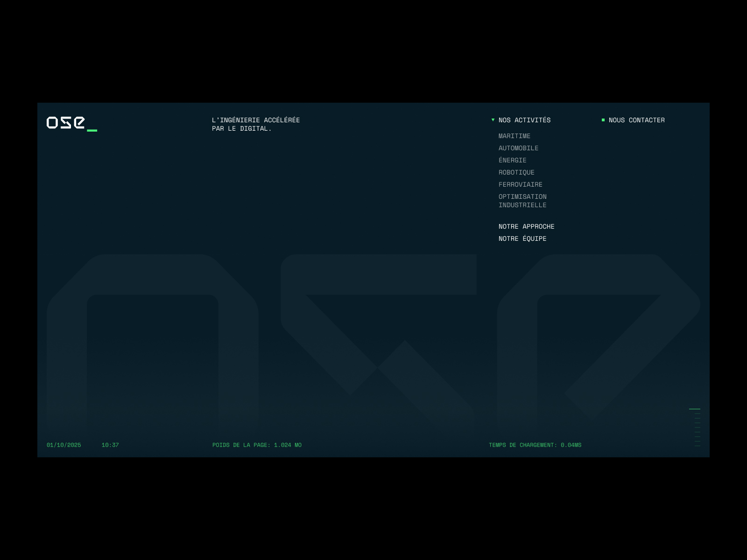Screen dimensions: 747x560
Task: Open the Robotique activity page
Action: pos(516,173)
